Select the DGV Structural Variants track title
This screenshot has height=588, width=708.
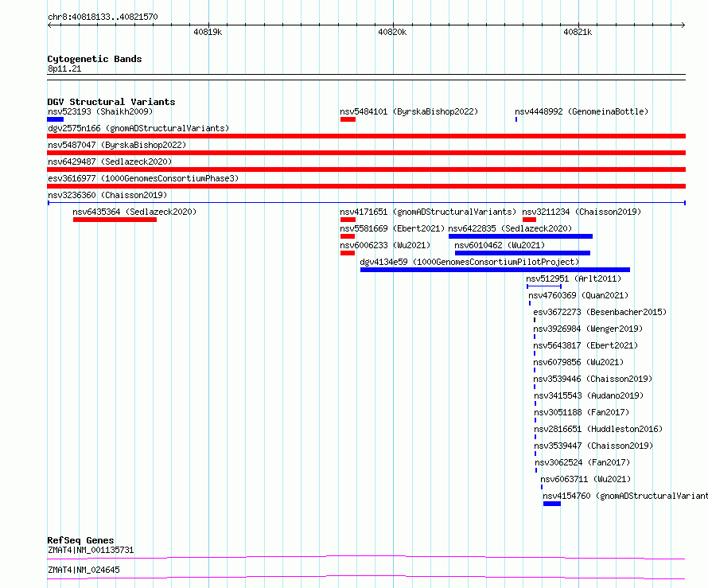[x=111, y=102]
